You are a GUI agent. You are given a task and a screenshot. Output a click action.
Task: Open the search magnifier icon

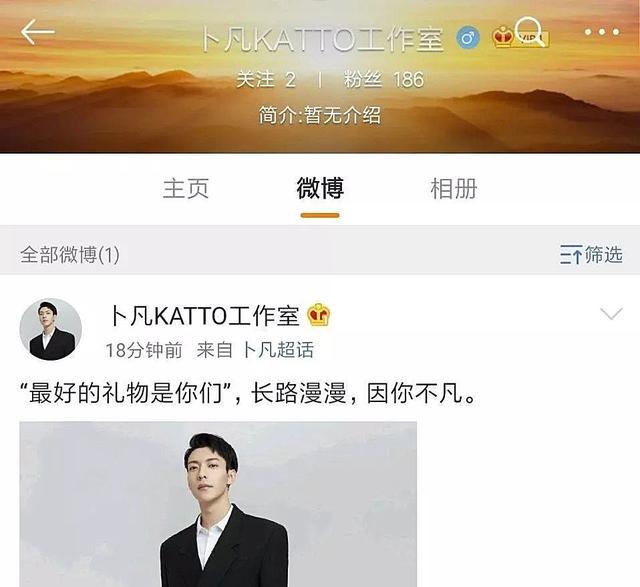click(529, 31)
